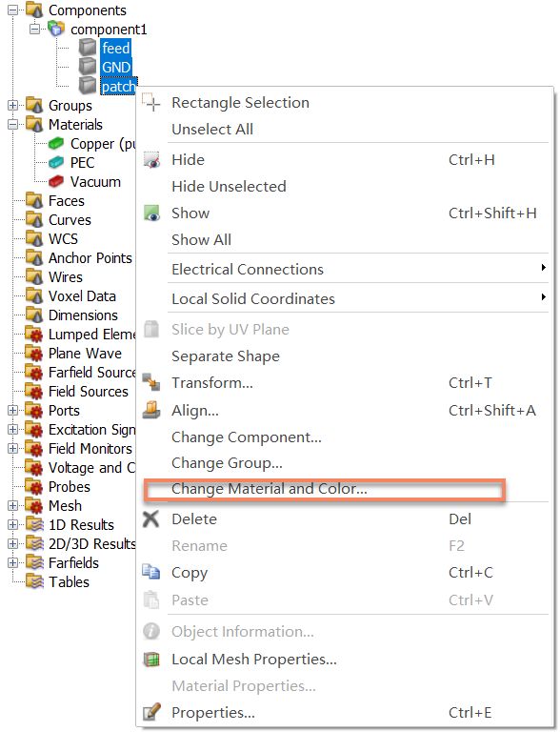Click the component1 cube icon
Screen dimensions: 560x752
[x=56, y=29]
